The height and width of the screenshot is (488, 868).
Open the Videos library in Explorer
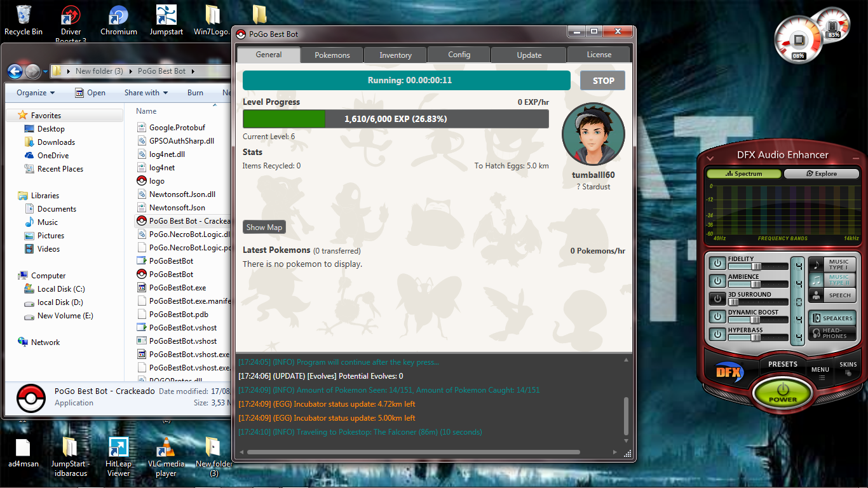click(48, 249)
